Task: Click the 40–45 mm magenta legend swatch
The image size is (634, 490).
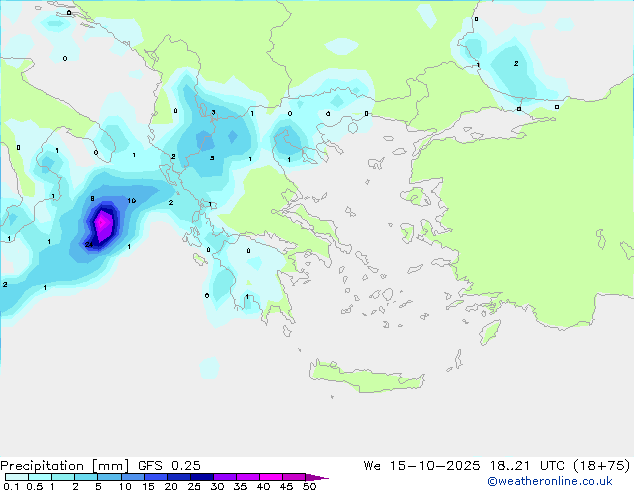Action: (271, 477)
